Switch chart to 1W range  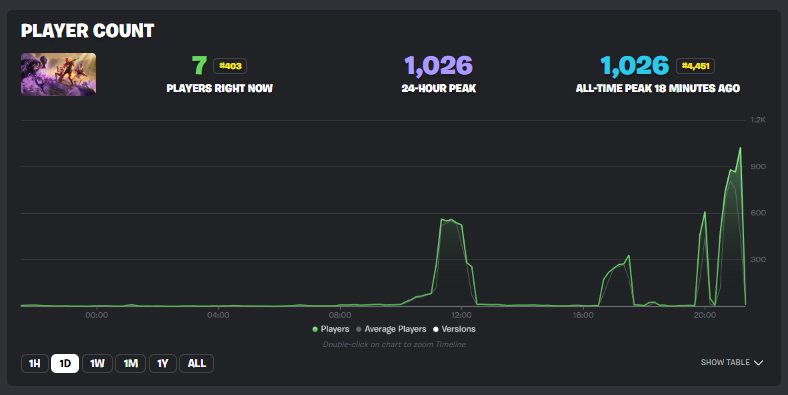coord(97,363)
